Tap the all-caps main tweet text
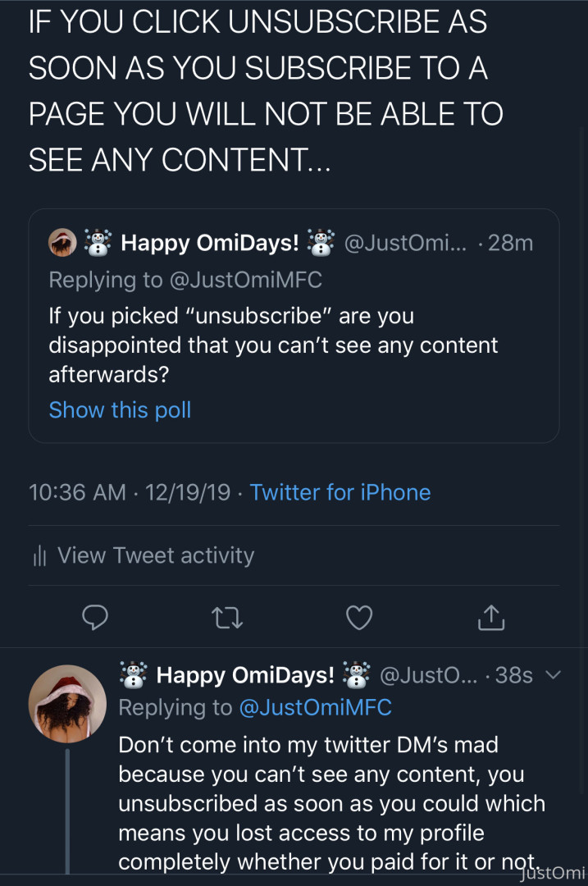 pyautogui.click(x=262, y=92)
